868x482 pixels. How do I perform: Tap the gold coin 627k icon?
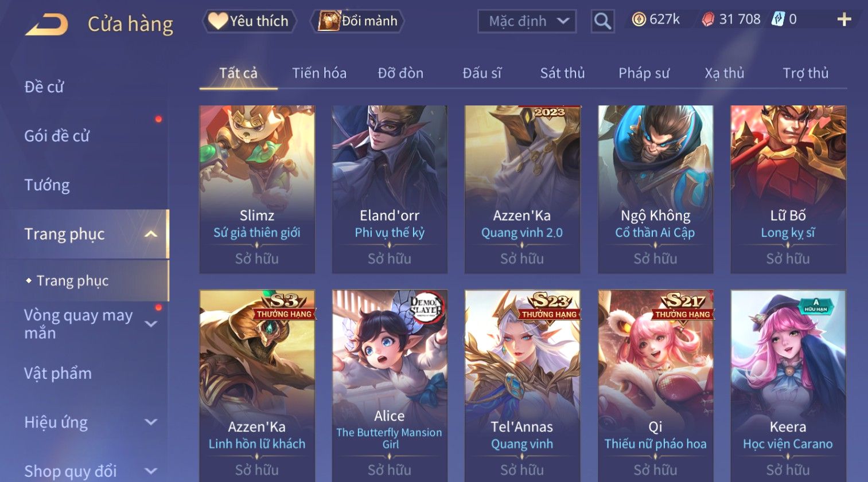pos(639,19)
